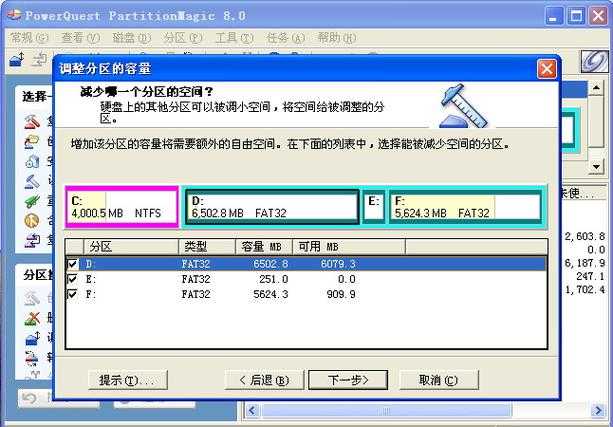Click the 2,603.8 value in the background list
Image resolution: width=613 pixels, height=427 pixels.
pos(585,236)
